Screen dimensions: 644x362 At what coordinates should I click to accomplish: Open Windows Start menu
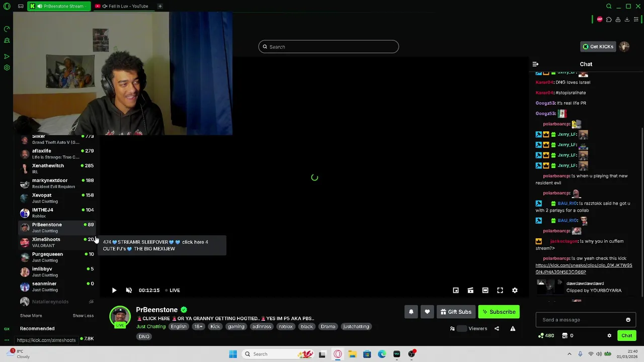tap(232, 354)
